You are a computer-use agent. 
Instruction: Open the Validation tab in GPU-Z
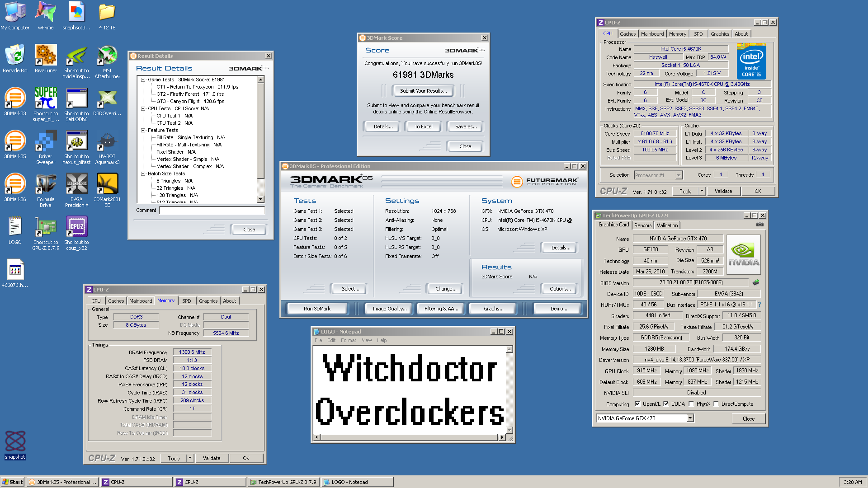click(x=667, y=225)
